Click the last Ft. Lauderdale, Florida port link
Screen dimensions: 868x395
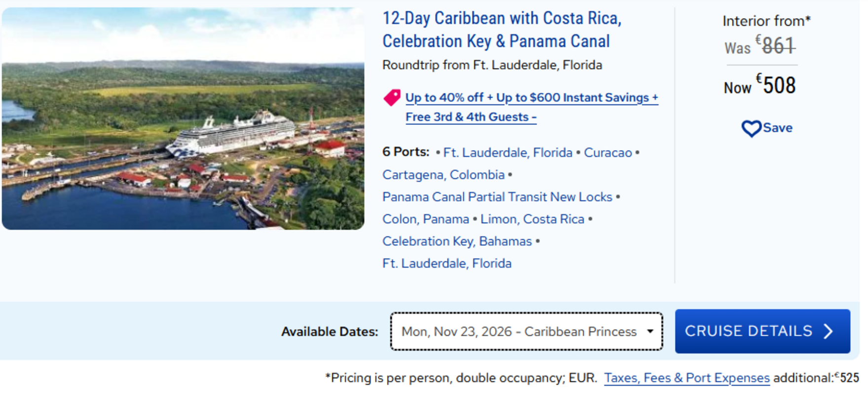[x=447, y=264]
